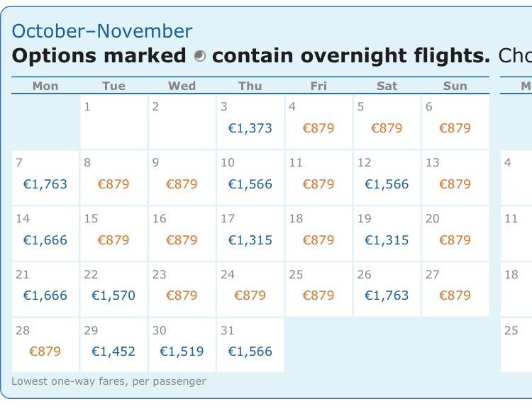Select October 21 fare €1,666
Viewport: 532px width, 411px height.
[x=45, y=295]
